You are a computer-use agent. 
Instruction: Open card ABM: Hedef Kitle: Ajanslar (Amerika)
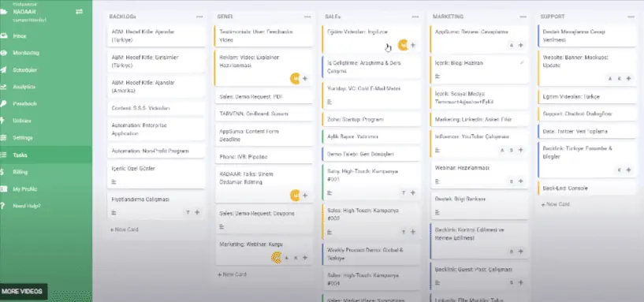coord(156,87)
